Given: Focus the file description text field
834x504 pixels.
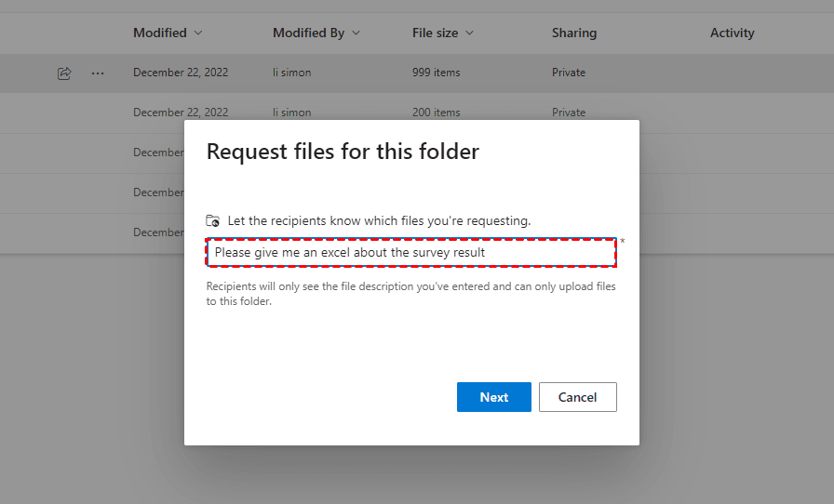Looking at the screenshot, I should pyautogui.click(x=410, y=252).
